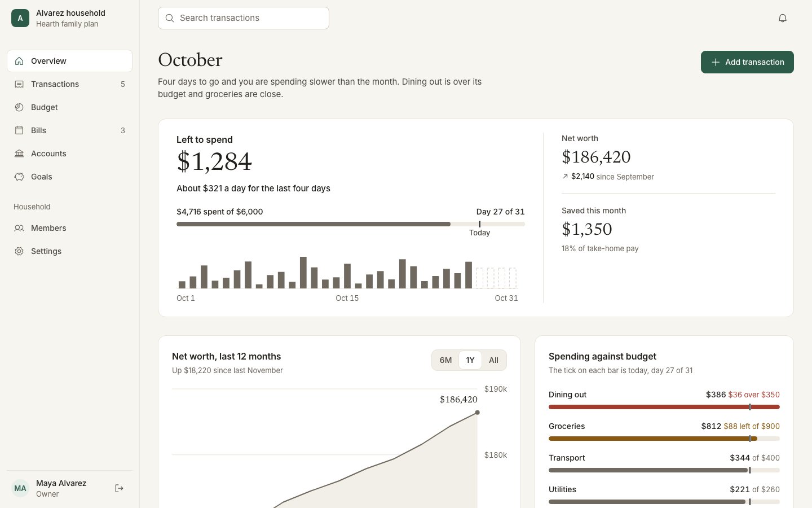Go to the Overview page

tap(69, 61)
